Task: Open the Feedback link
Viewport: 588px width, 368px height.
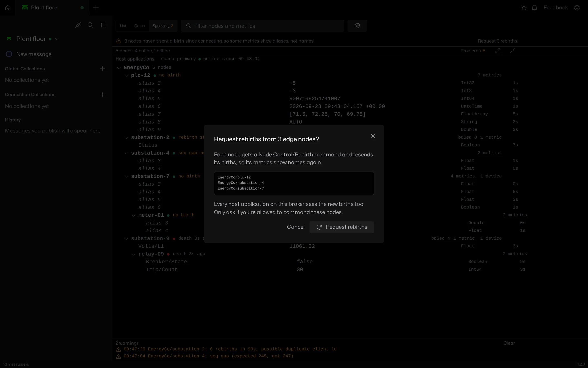Action: coord(556,8)
